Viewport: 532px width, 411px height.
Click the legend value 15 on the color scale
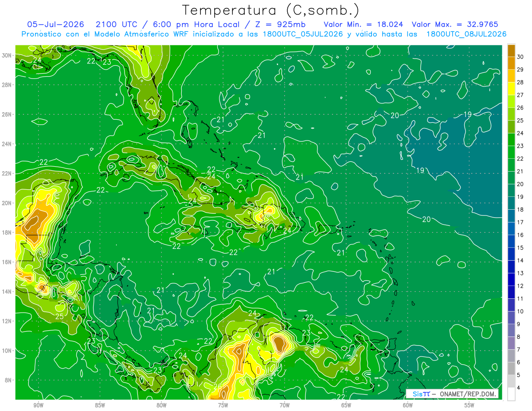[520, 247]
